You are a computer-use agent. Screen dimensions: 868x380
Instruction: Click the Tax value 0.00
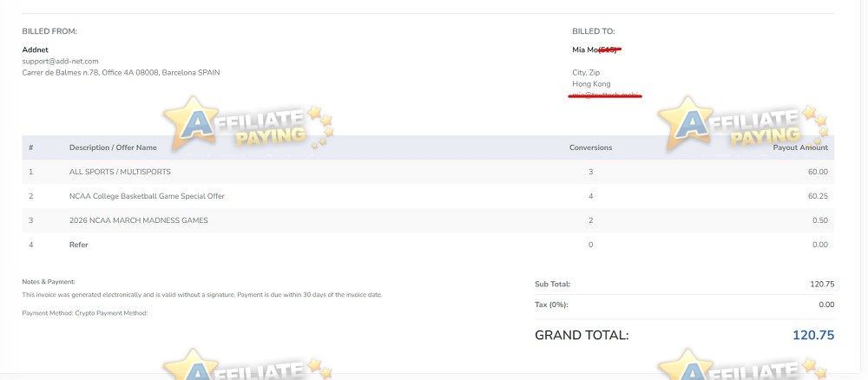(x=826, y=305)
